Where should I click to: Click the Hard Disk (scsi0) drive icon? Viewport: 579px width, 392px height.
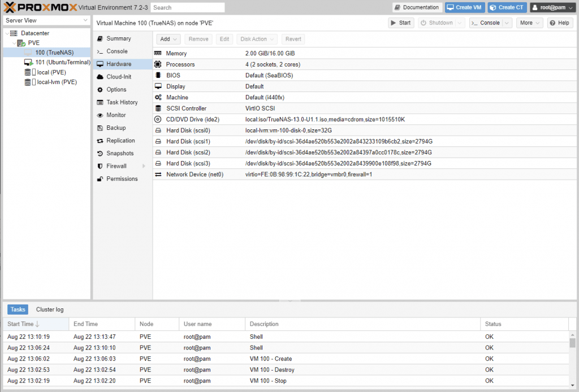(158, 130)
